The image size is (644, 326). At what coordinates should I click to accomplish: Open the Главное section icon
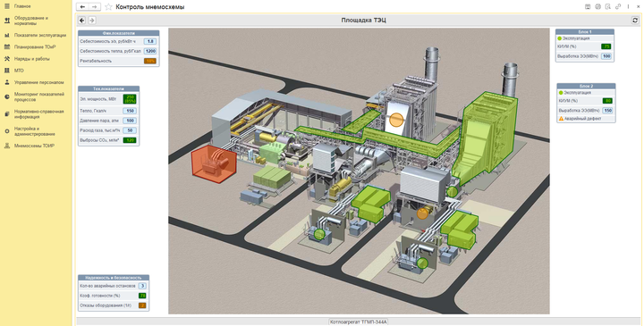tap(7, 6)
